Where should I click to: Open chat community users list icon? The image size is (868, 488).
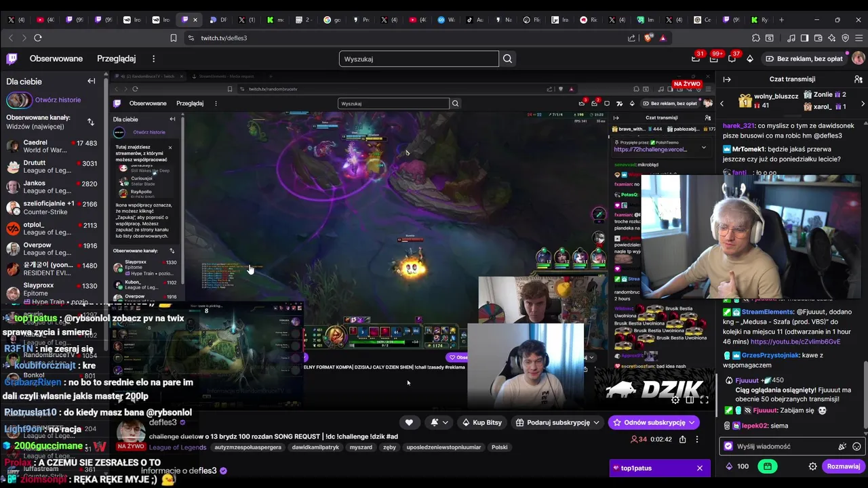click(x=858, y=79)
